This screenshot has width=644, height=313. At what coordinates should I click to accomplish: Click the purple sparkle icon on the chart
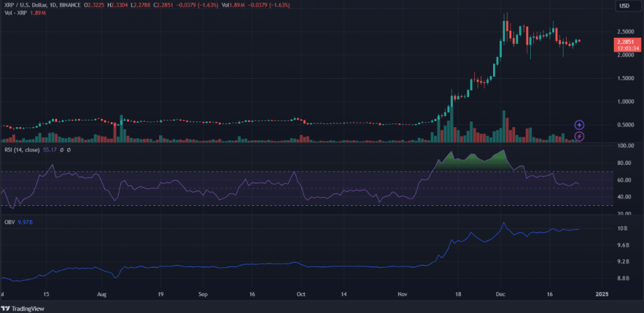tap(579, 125)
